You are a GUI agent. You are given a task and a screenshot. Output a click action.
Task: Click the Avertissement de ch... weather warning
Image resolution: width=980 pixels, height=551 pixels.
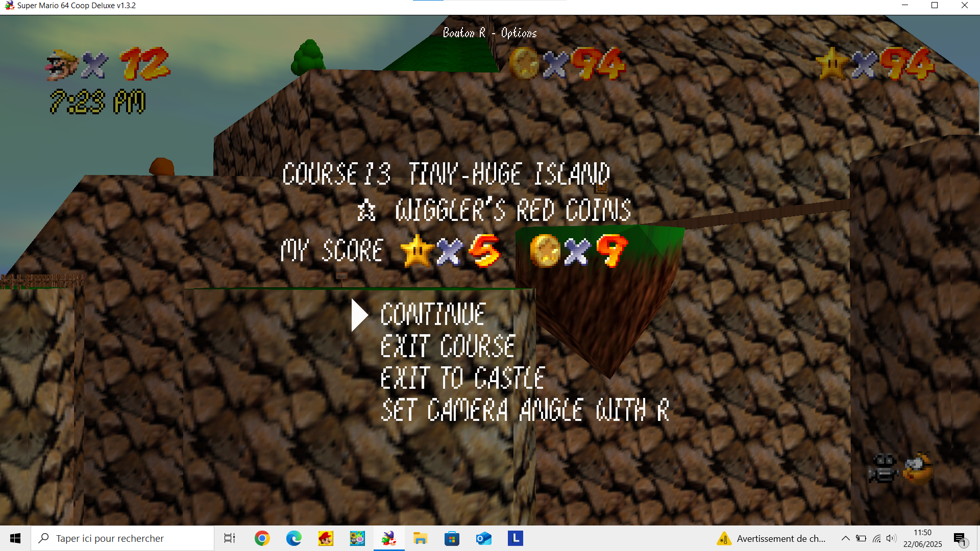(x=771, y=538)
